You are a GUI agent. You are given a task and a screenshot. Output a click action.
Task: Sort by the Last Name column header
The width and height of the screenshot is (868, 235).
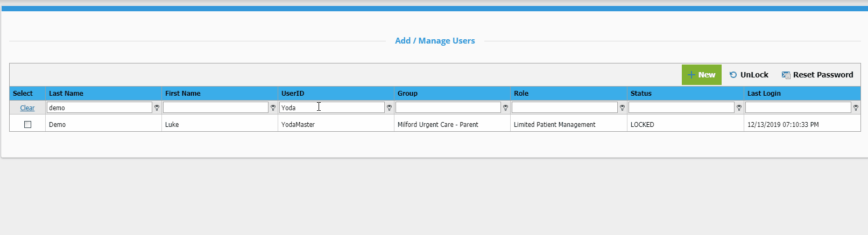click(x=66, y=93)
